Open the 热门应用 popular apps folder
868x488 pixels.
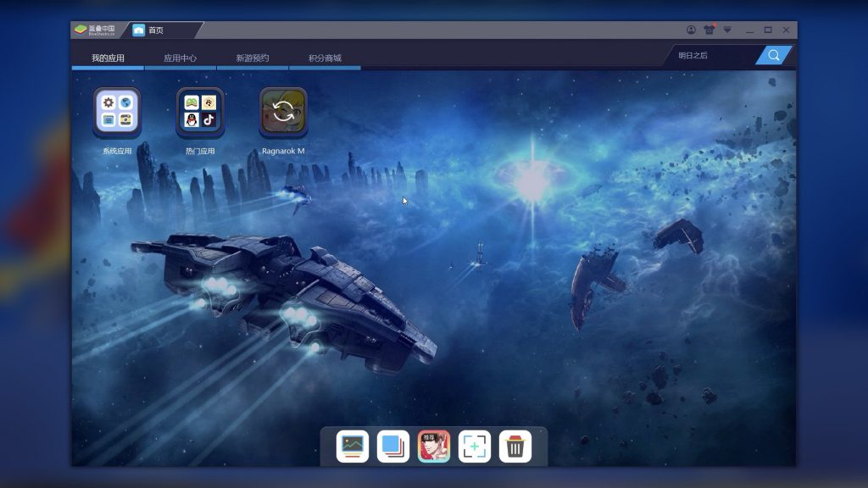point(200,112)
